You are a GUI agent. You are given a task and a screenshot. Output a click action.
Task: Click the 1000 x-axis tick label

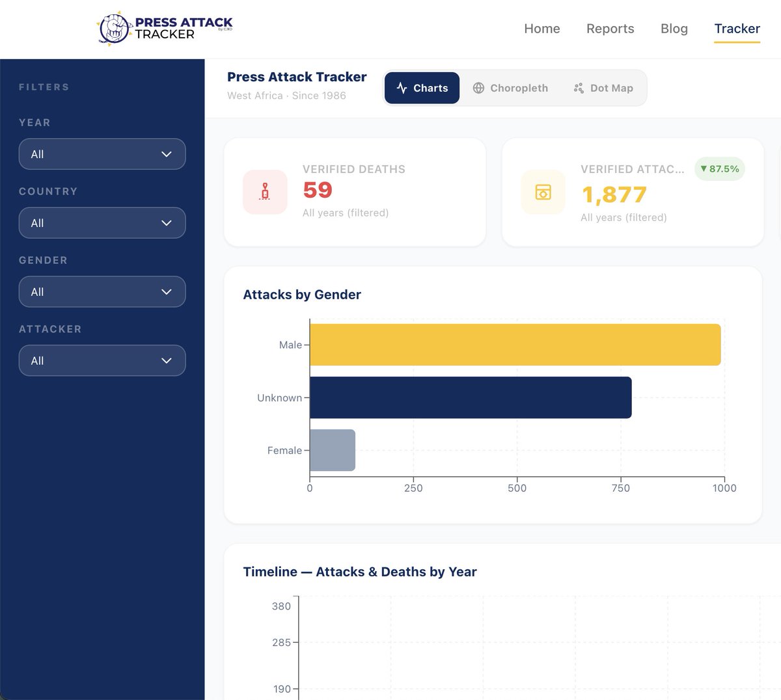(724, 488)
